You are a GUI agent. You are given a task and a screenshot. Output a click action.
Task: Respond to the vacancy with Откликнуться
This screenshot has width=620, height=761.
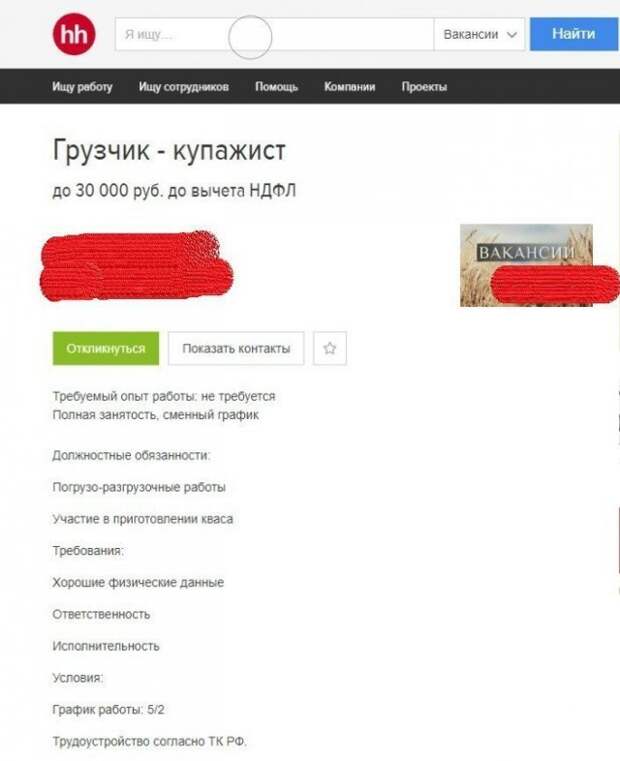(x=106, y=348)
